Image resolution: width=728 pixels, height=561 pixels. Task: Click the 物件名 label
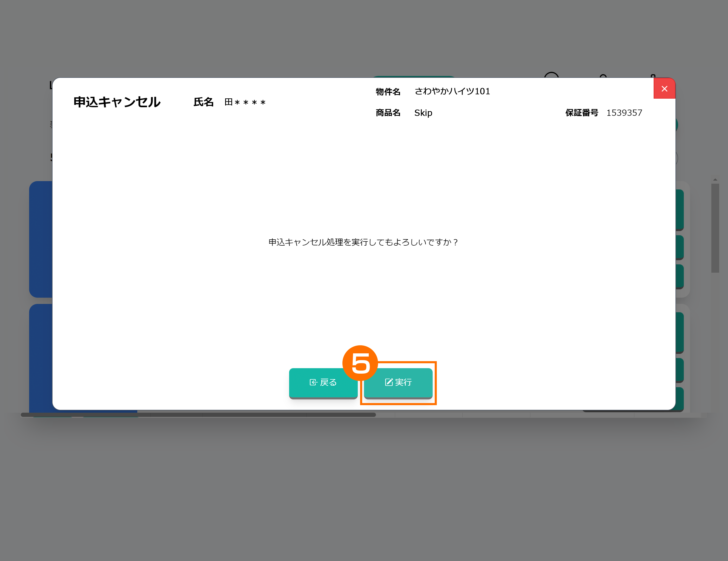(388, 92)
